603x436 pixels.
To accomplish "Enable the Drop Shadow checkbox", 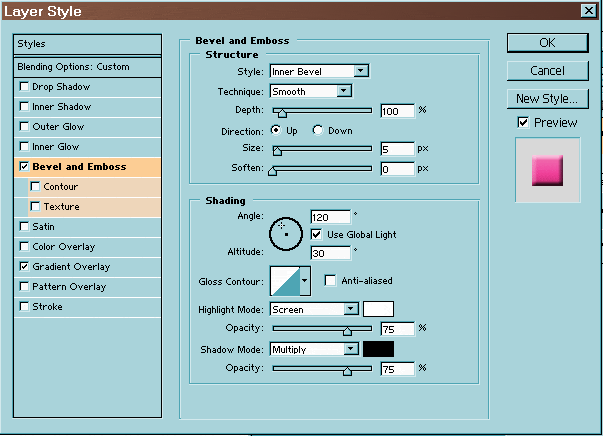I will coord(24,87).
